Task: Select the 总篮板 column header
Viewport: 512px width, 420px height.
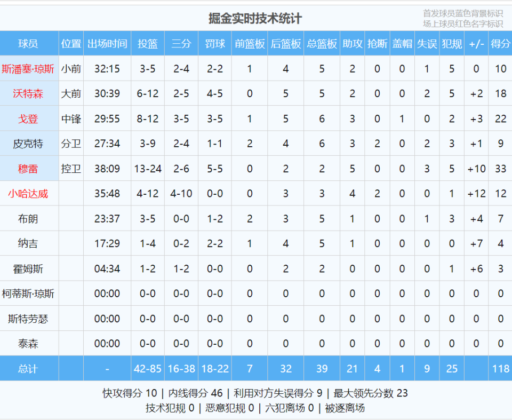Action: click(322, 44)
